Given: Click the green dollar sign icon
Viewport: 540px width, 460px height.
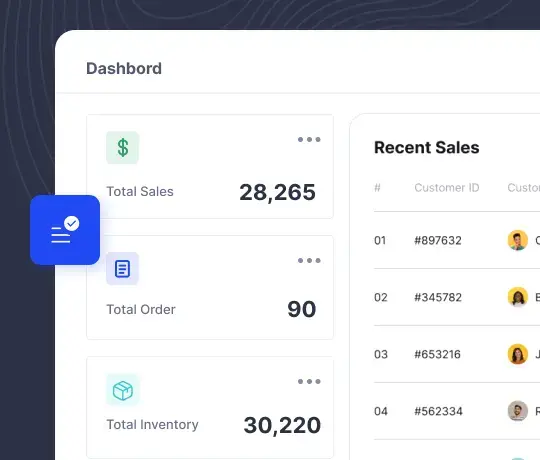Looking at the screenshot, I should (x=123, y=148).
